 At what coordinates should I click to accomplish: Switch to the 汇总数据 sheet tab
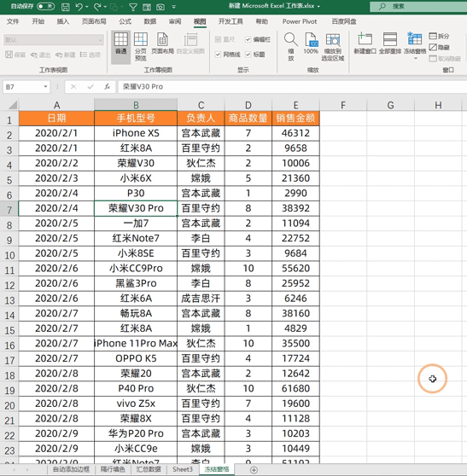pos(149,470)
